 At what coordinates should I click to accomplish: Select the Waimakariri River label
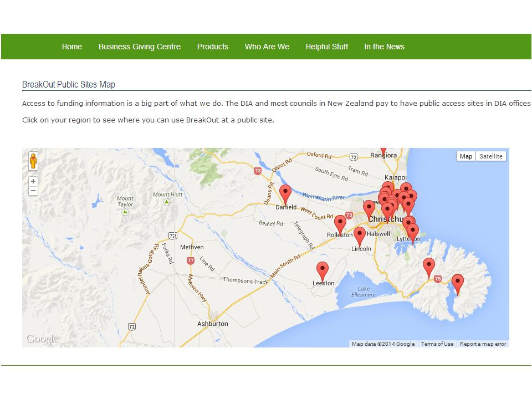pyautogui.click(x=323, y=197)
